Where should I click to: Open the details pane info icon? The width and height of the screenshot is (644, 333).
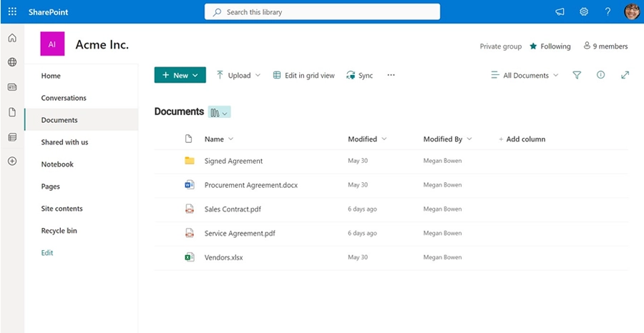click(x=600, y=74)
